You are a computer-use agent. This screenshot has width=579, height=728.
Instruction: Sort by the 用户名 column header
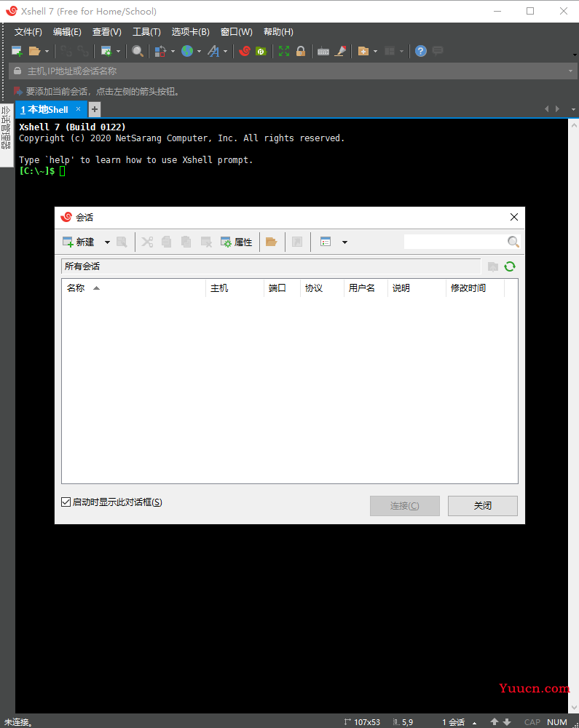click(x=366, y=288)
